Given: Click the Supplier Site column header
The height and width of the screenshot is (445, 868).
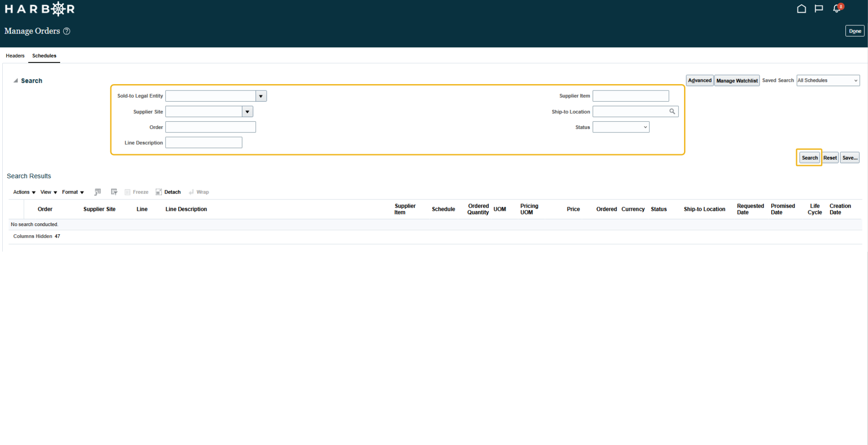Looking at the screenshot, I should (x=99, y=209).
